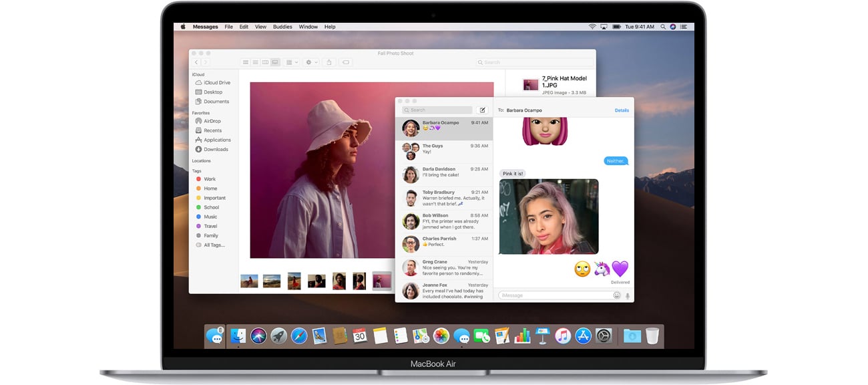Open Reminders in the Dock
The height and width of the screenshot is (385, 868).
[x=401, y=336]
